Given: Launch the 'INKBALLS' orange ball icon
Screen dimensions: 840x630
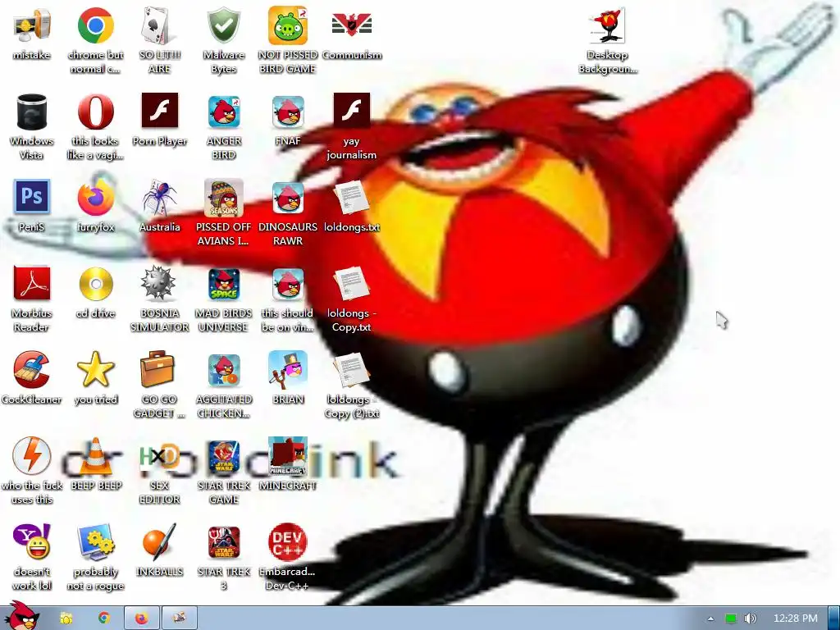Looking at the screenshot, I should pyautogui.click(x=159, y=541).
